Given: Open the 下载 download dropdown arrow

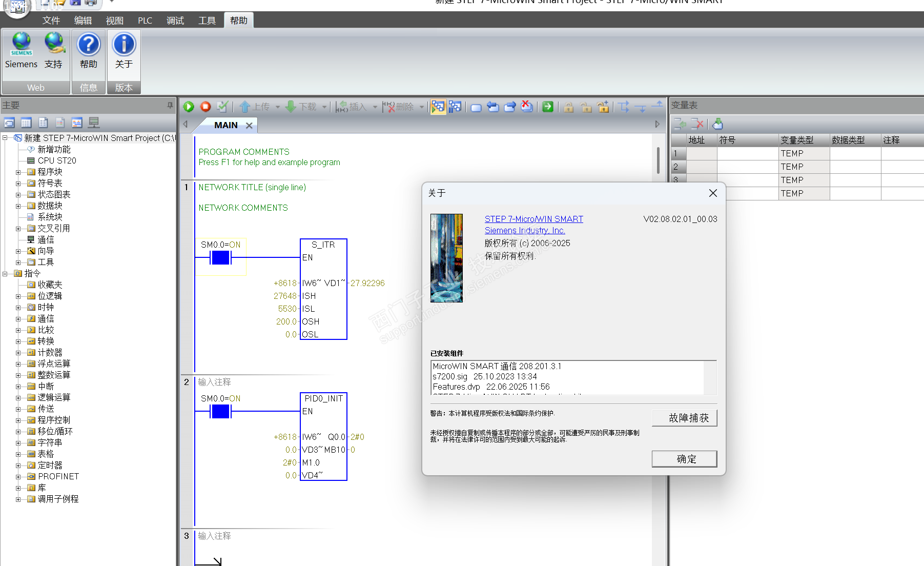Looking at the screenshot, I should coord(324,107).
